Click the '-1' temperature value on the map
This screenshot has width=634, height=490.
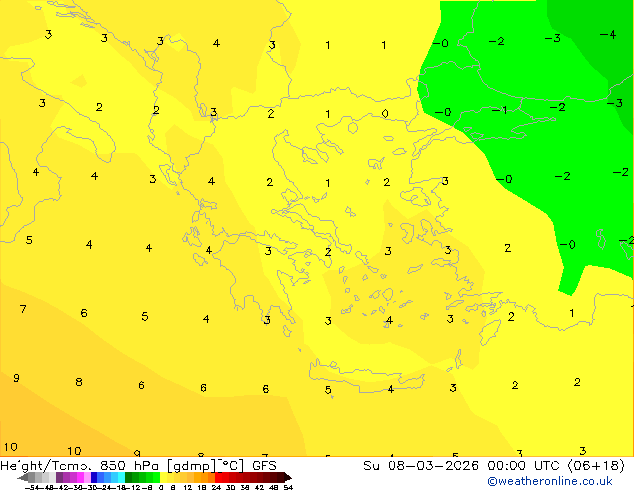click(x=499, y=110)
